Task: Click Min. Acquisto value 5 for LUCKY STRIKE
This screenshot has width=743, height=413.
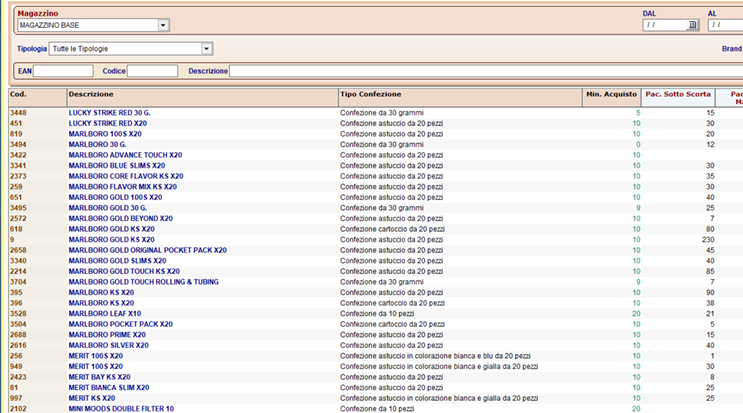Action: [638, 113]
